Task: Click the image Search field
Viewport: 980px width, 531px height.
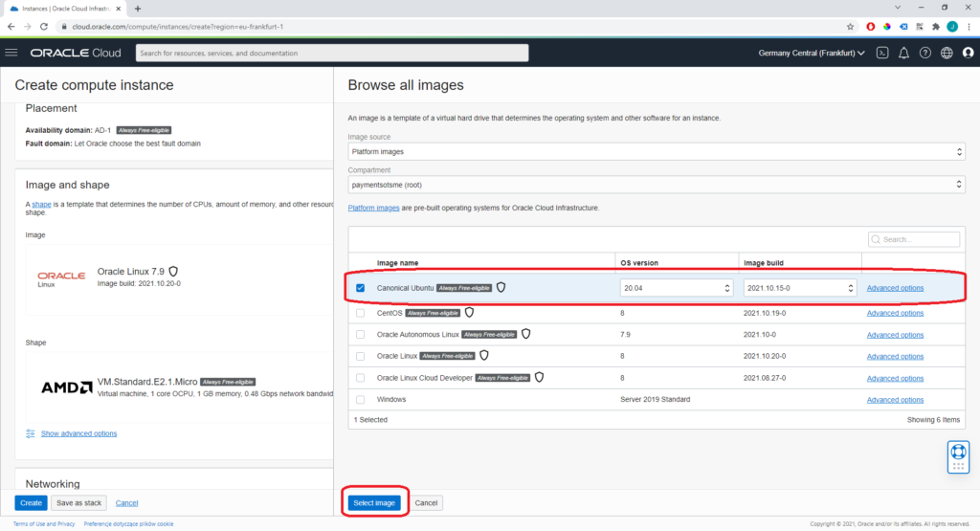Action: click(914, 239)
